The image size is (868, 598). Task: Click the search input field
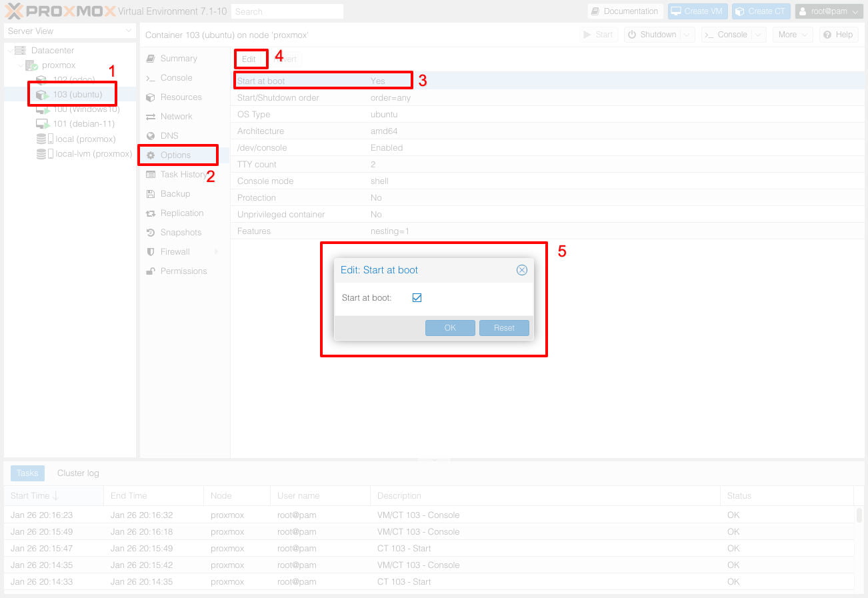point(287,11)
